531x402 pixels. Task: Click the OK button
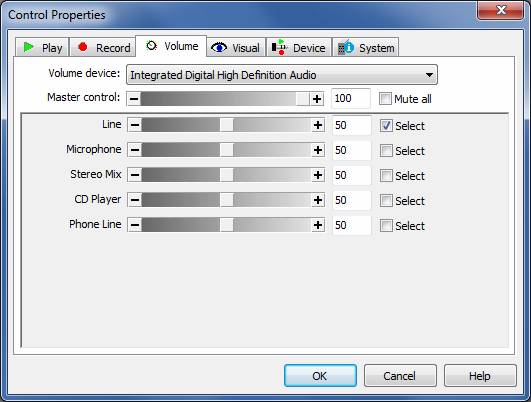click(x=320, y=376)
